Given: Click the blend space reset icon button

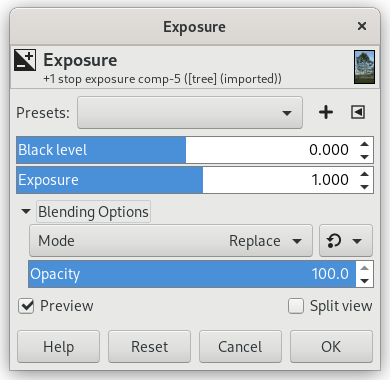Looking at the screenshot, I should [x=346, y=241].
